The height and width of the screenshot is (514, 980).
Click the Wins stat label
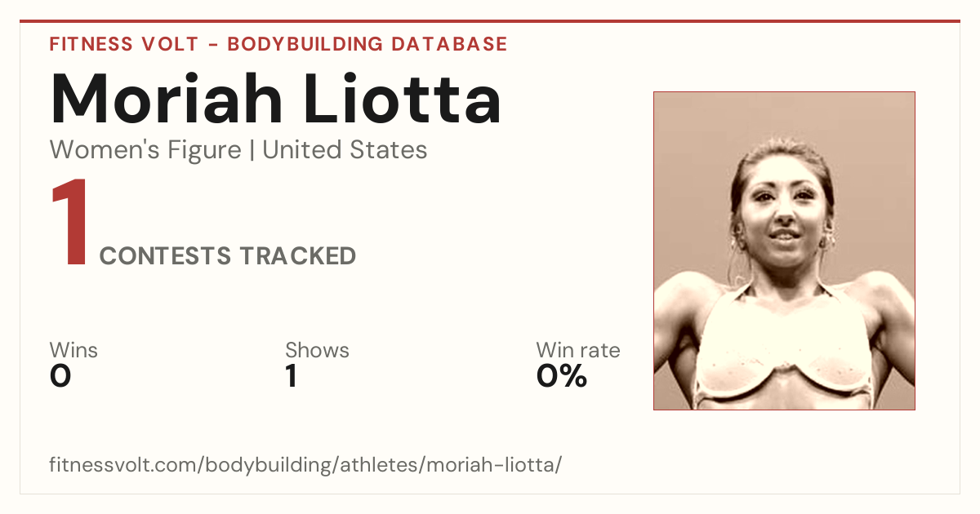coord(73,350)
